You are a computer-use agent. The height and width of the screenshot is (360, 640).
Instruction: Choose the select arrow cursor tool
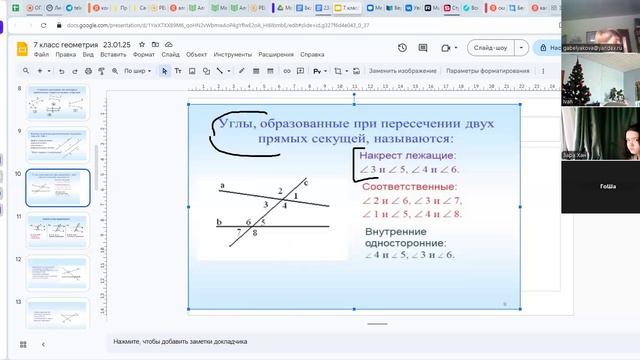(x=164, y=71)
